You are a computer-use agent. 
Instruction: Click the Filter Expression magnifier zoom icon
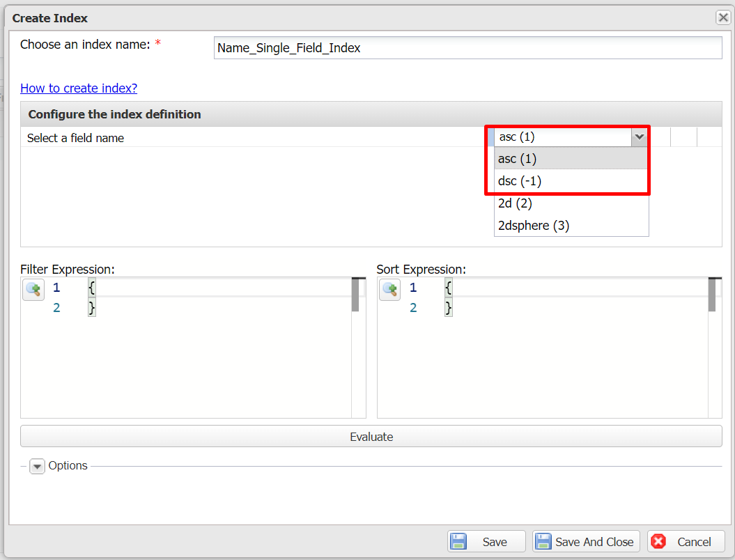[33, 289]
